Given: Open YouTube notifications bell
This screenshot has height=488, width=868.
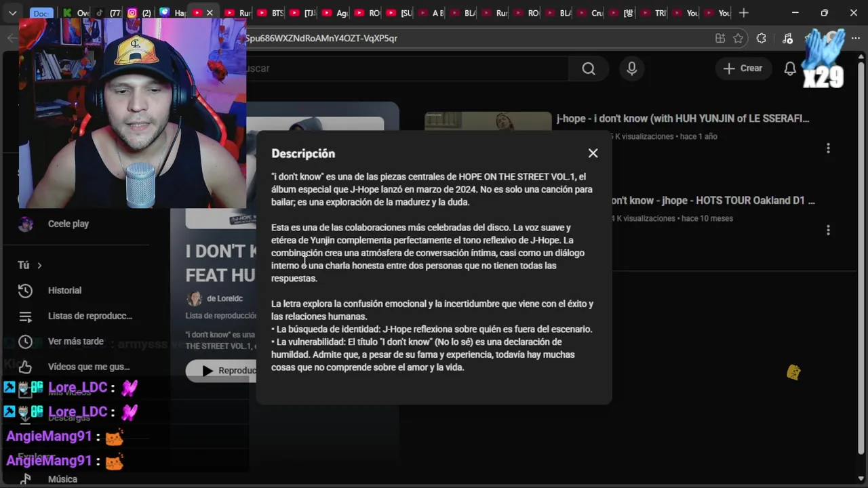Looking at the screenshot, I should (x=790, y=68).
